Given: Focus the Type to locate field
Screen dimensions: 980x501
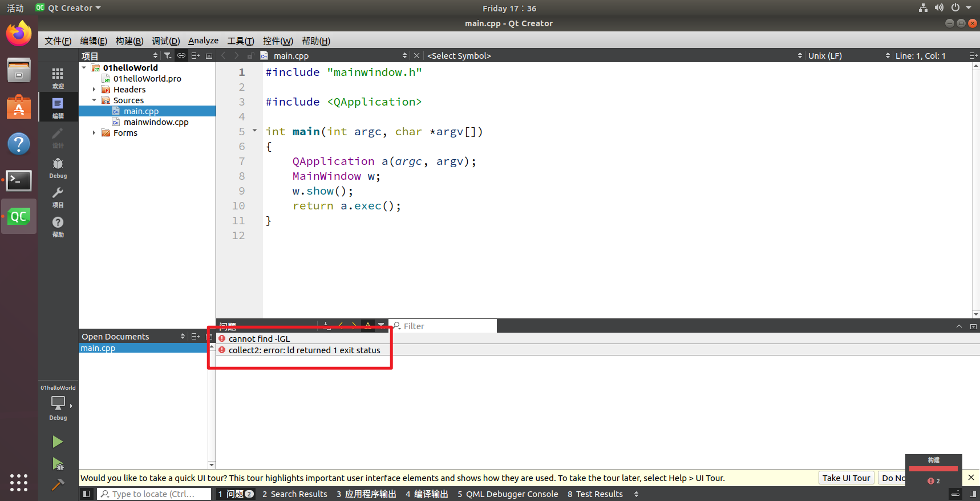Looking at the screenshot, I should (x=154, y=494).
